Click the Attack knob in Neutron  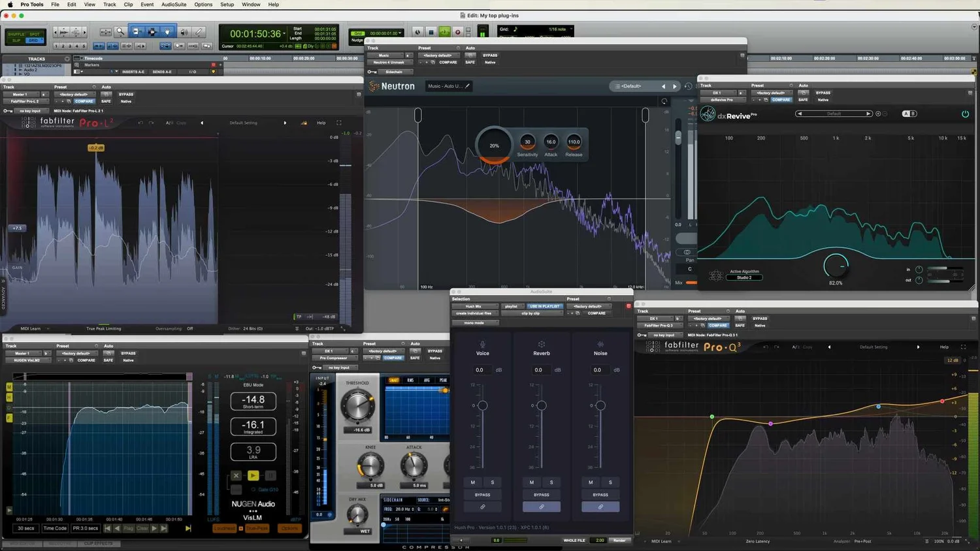[x=551, y=142]
